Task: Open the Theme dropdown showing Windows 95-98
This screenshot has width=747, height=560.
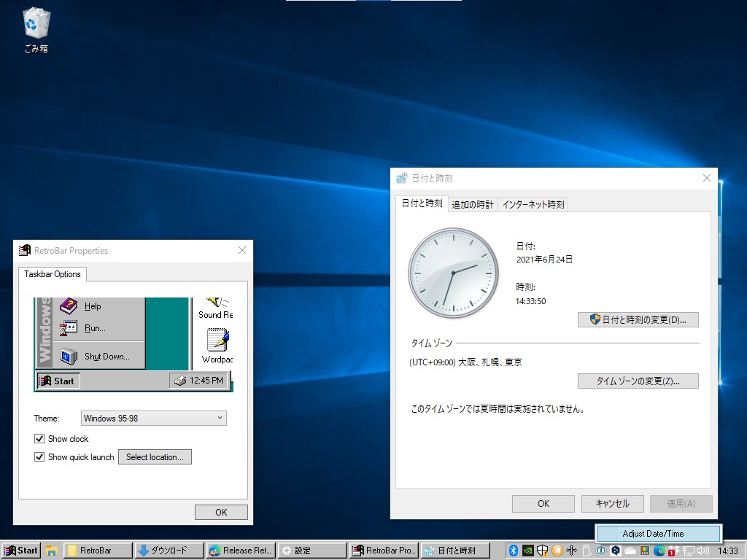Action: point(153,418)
